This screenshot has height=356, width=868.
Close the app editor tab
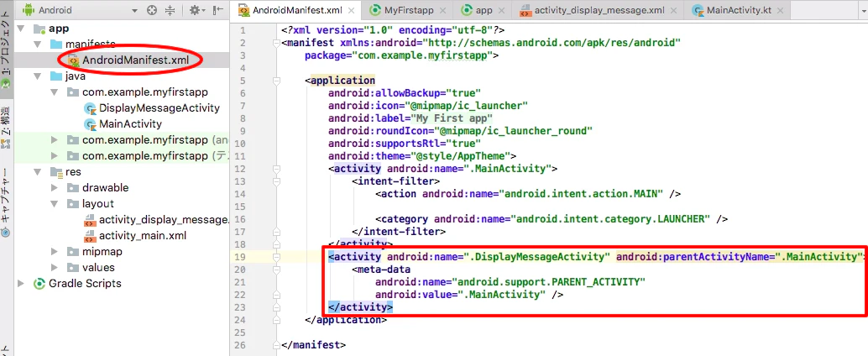coord(500,11)
